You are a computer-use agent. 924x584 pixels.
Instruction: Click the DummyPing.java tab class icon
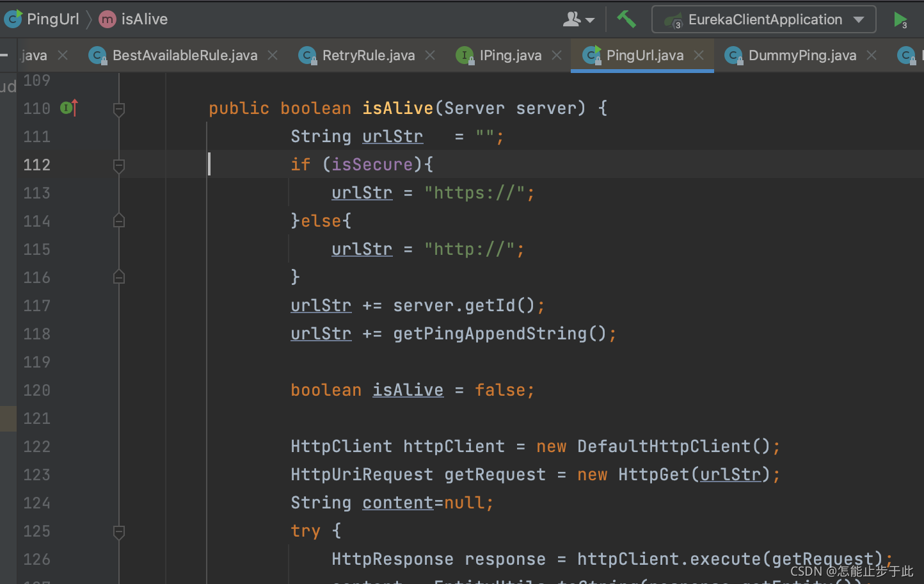pos(734,56)
